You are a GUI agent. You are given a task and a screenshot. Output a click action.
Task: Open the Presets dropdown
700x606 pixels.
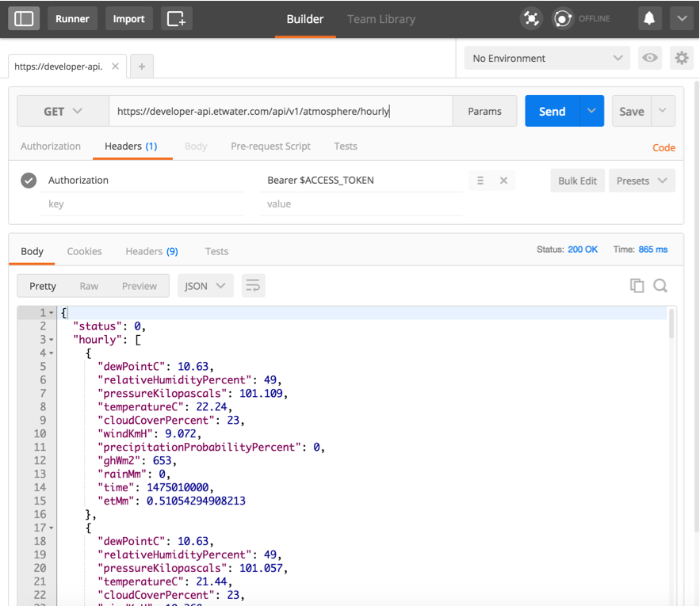click(x=641, y=181)
